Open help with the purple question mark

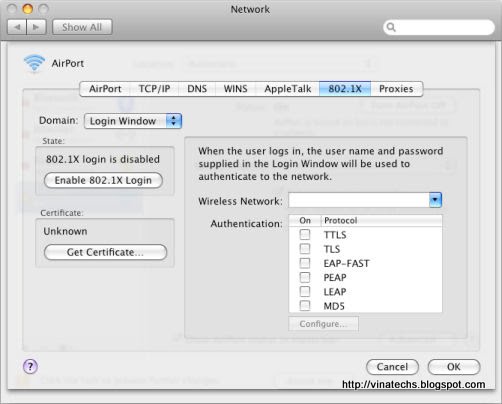click(30, 367)
